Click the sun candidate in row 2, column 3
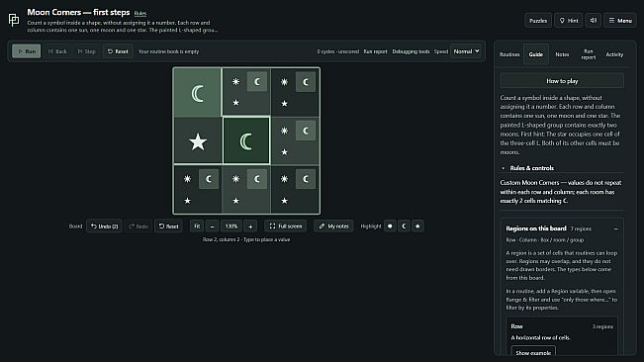644x362 pixels. (x=284, y=131)
